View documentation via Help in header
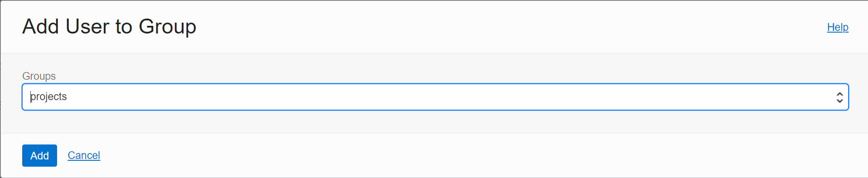The height and width of the screenshot is (178, 868). click(838, 27)
